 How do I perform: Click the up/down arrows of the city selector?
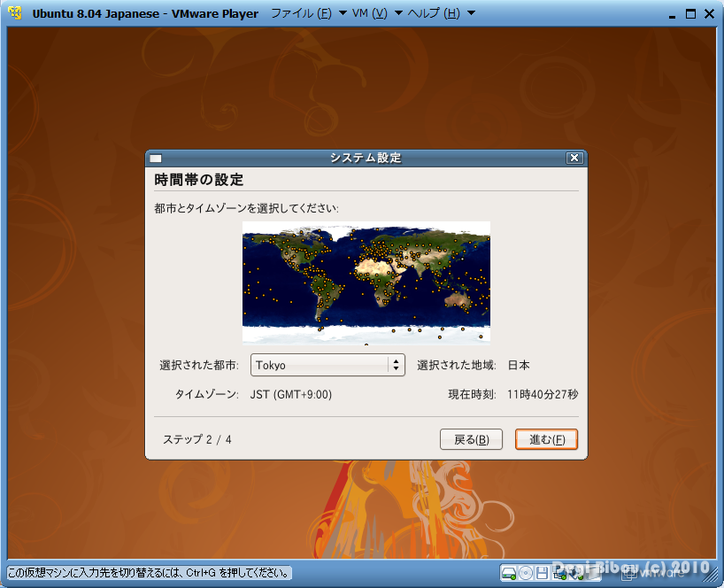397,365
